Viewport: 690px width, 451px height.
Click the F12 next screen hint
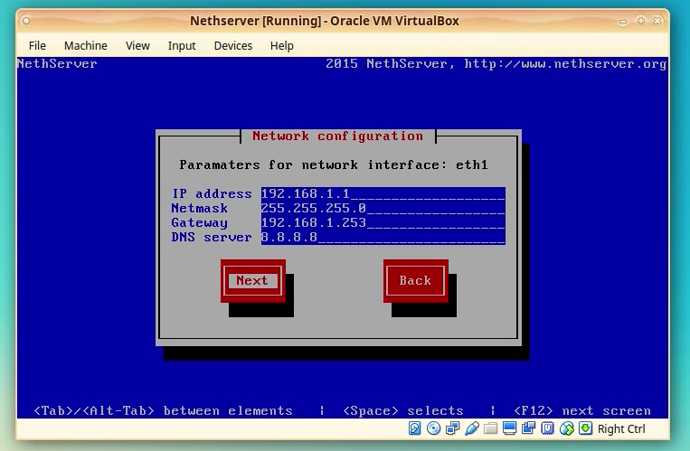click(x=582, y=411)
